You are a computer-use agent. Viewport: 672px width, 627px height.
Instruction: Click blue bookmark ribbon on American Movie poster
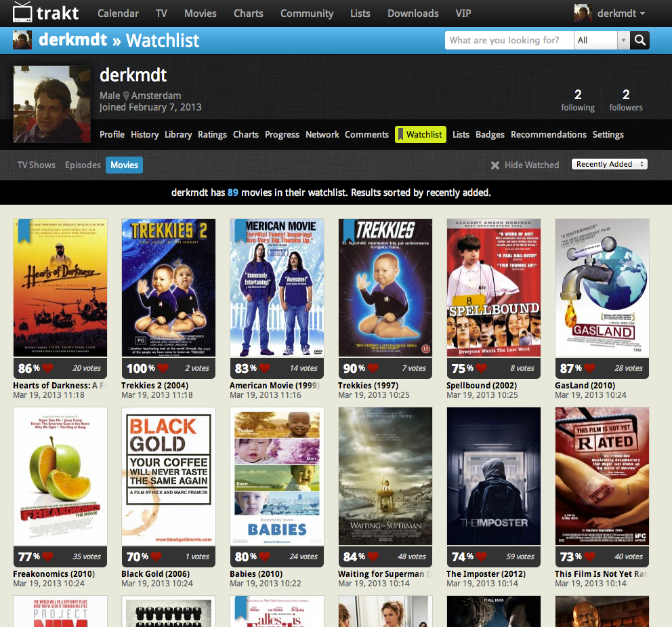coord(241,230)
